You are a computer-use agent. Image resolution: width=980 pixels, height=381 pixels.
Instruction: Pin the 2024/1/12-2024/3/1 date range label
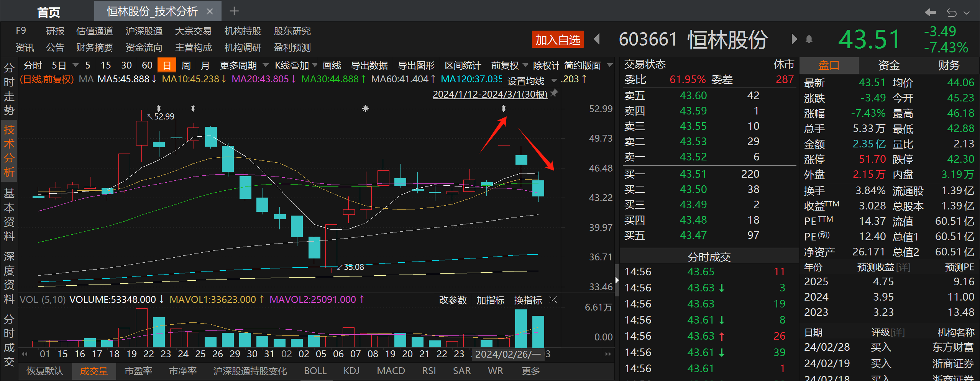pos(553,93)
